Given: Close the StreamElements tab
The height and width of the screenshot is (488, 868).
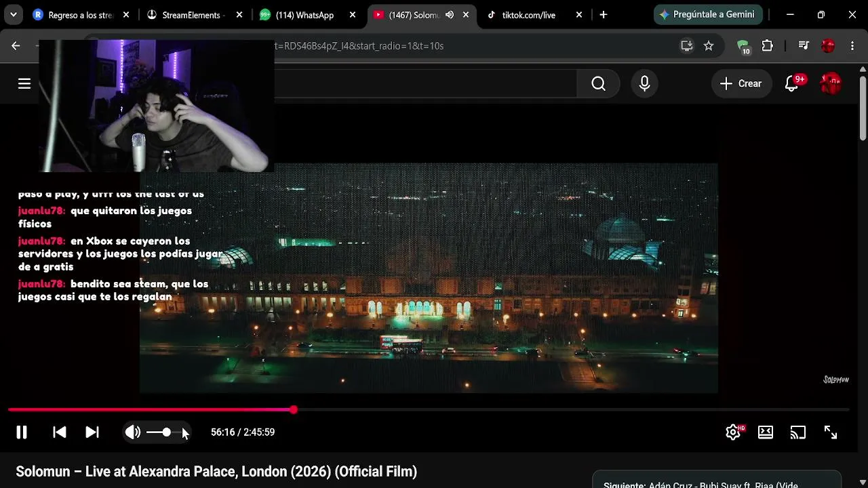Looking at the screenshot, I should pos(239,15).
